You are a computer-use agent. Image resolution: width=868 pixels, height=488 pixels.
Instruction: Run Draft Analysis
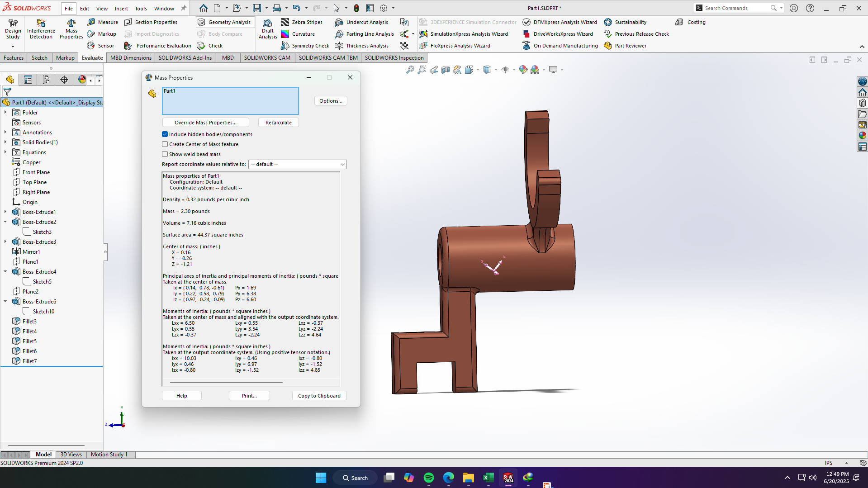268,29
